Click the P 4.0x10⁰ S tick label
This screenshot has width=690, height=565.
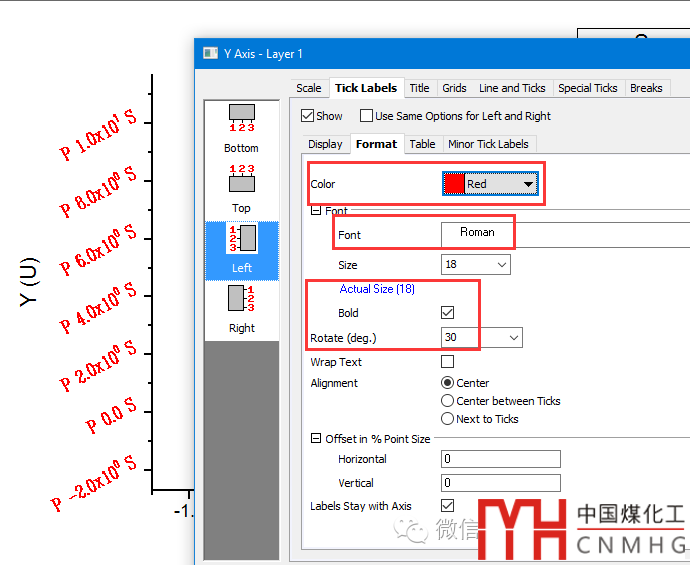click(98, 308)
